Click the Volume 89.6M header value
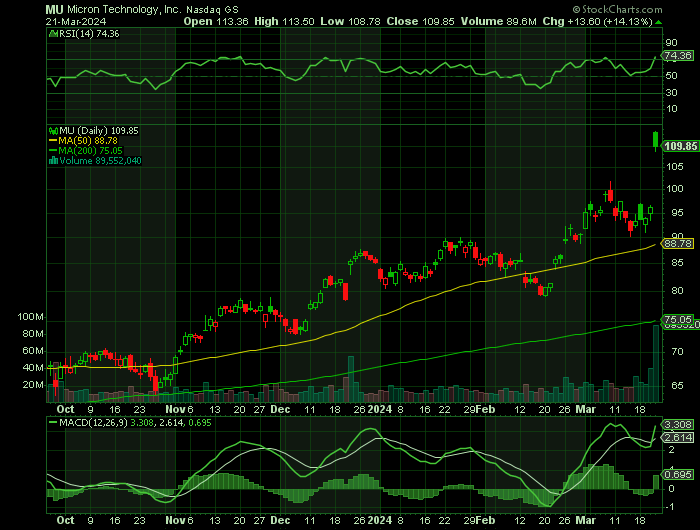Screen dimensions: 700x530 [498, 21]
